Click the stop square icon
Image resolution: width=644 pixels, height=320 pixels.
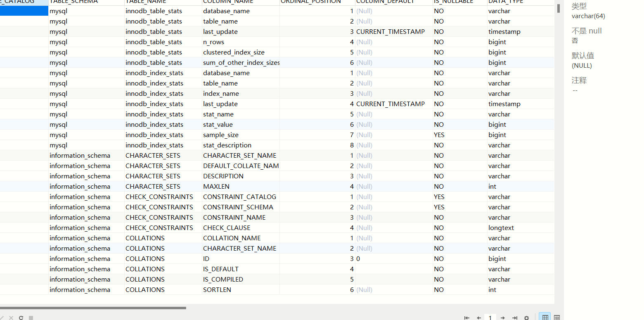(x=31, y=318)
